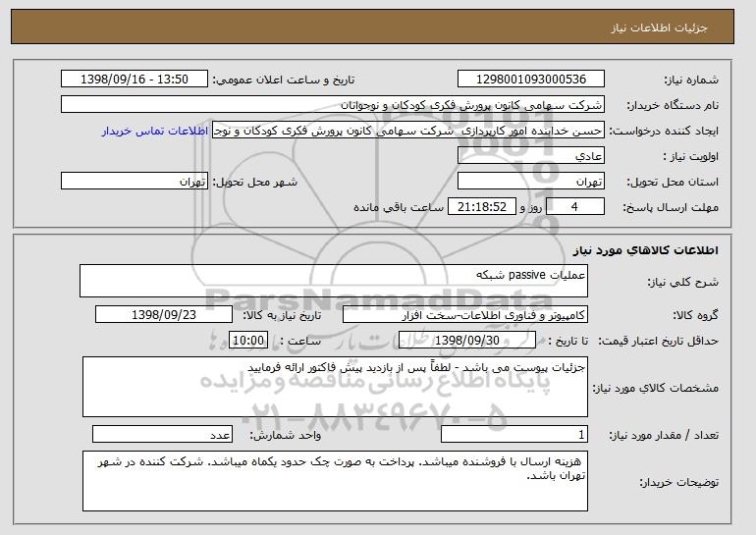Click the گروه کالا field
The height and width of the screenshot is (535, 756).
click(x=465, y=315)
